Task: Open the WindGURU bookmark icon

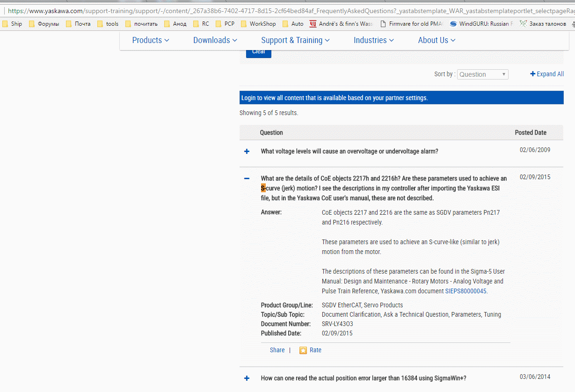Action: (x=453, y=24)
